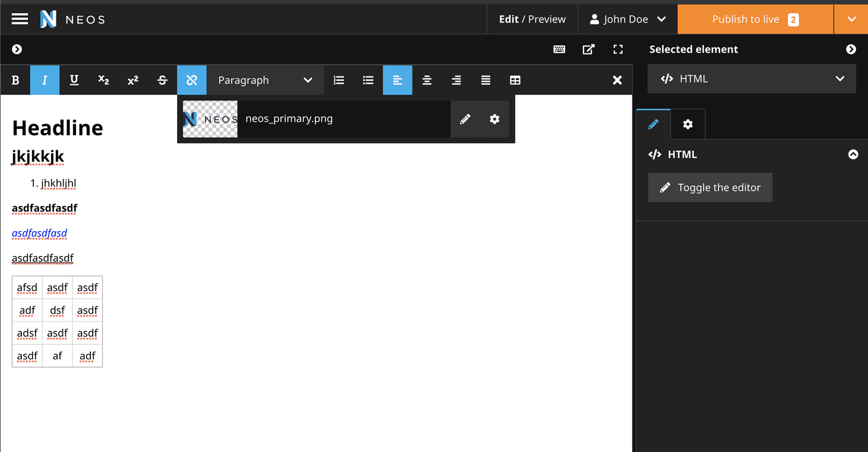This screenshot has height=452, width=868.
Task: Open the HTML selected element dropdown
Action: tap(752, 78)
